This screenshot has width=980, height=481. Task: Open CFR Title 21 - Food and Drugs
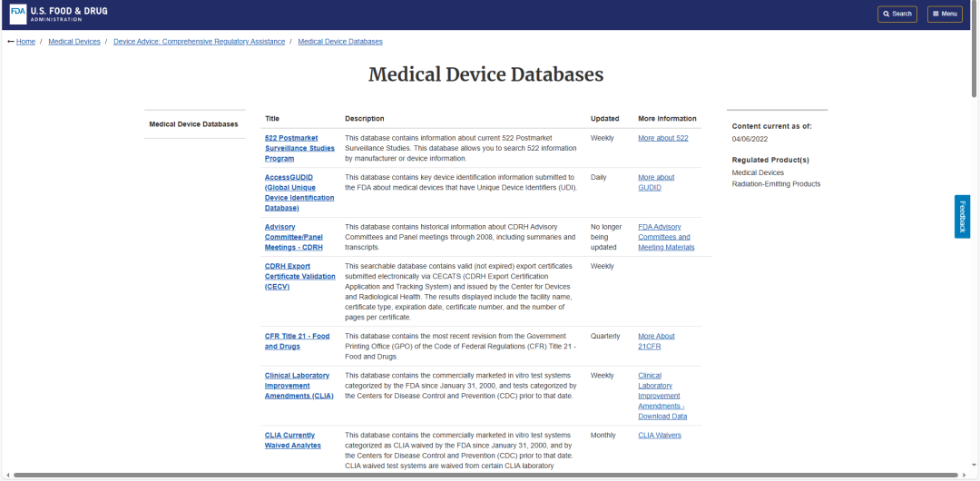pyautogui.click(x=297, y=341)
